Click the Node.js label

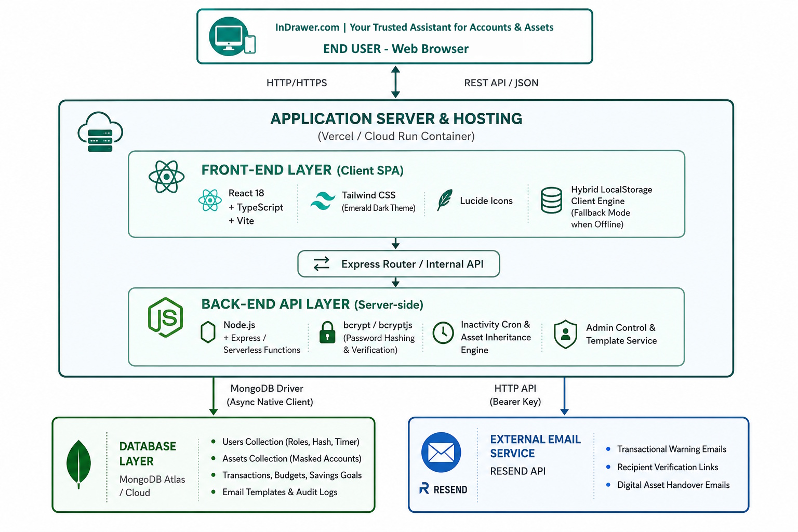pos(240,325)
